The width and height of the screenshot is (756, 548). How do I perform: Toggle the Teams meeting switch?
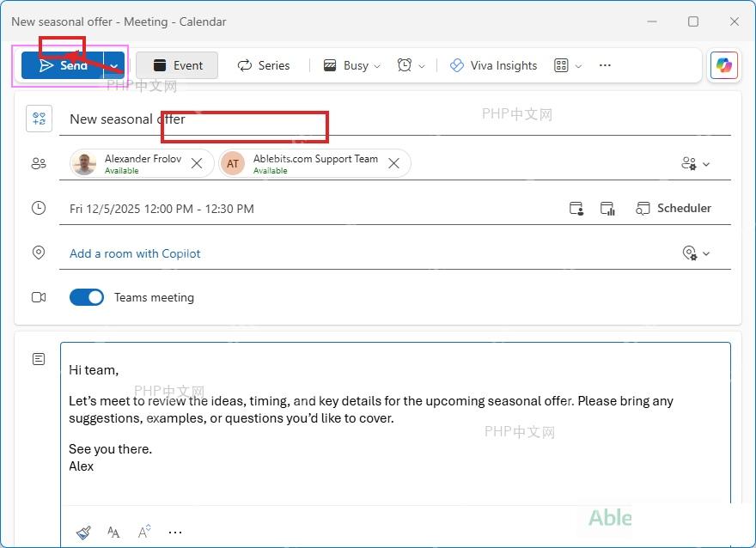(x=87, y=297)
